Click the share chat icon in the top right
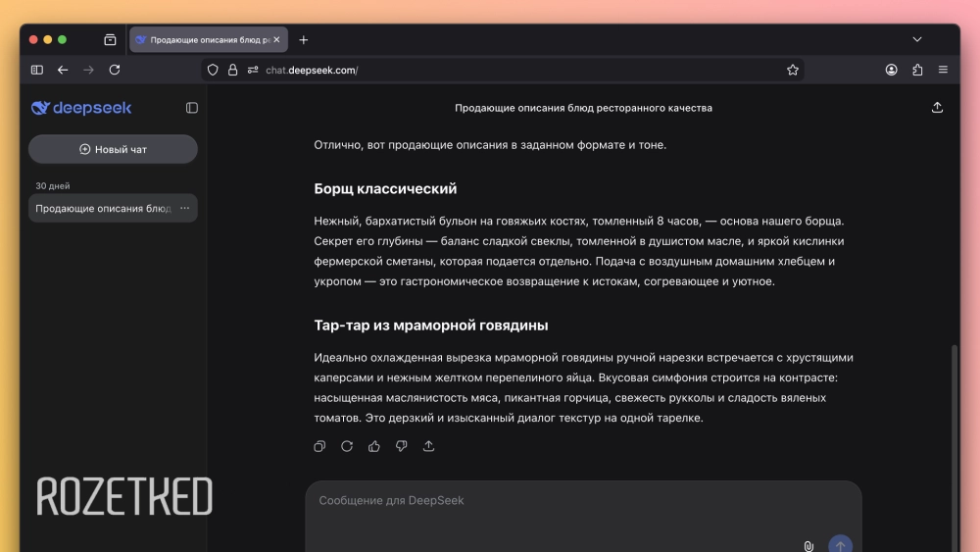 [x=937, y=108]
